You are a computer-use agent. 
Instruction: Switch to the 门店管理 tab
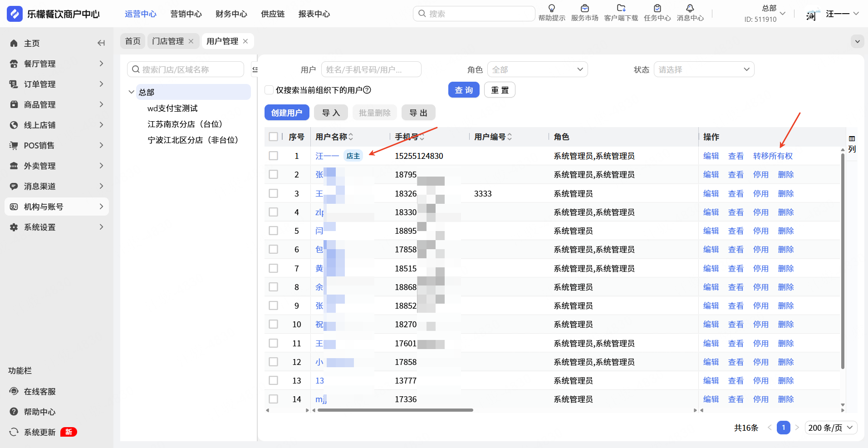(x=168, y=41)
